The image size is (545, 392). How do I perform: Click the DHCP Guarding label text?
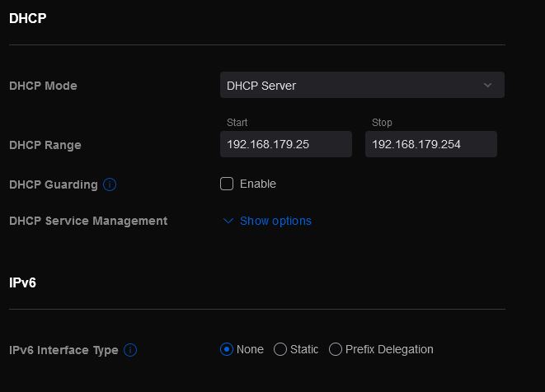point(53,184)
